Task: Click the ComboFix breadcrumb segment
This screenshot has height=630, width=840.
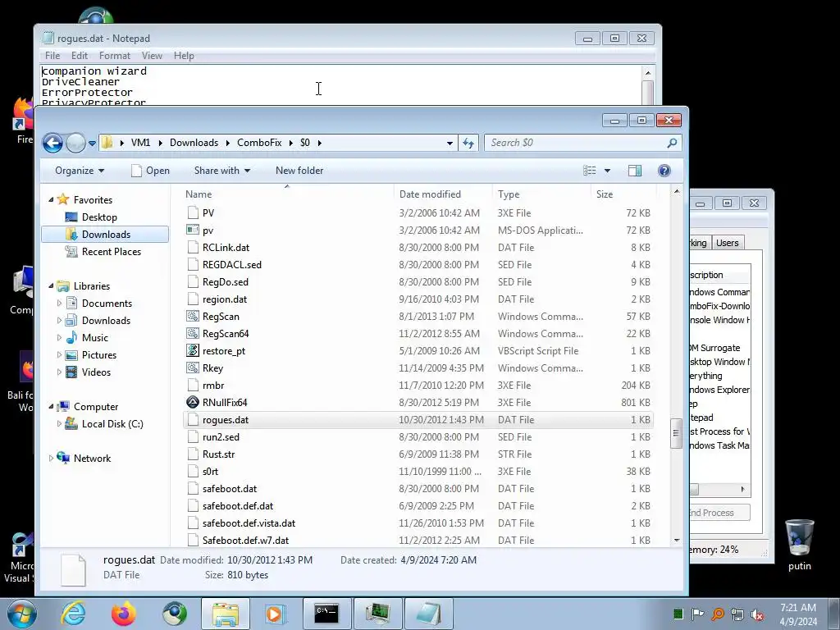Action: pyautogui.click(x=259, y=143)
